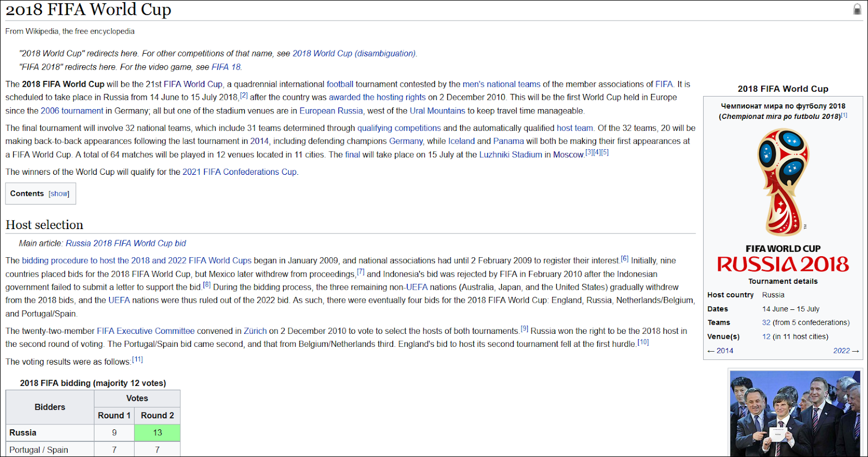Screen dimensions: 868x457
Task: Click citation reference [6]
Action: pyautogui.click(x=625, y=258)
